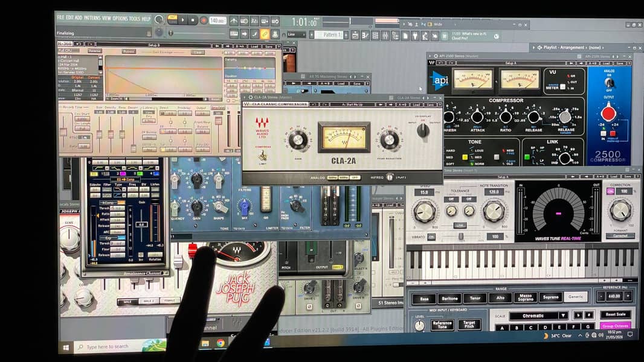
Task: Toggle step editing arrow icon
Action: tap(245, 34)
